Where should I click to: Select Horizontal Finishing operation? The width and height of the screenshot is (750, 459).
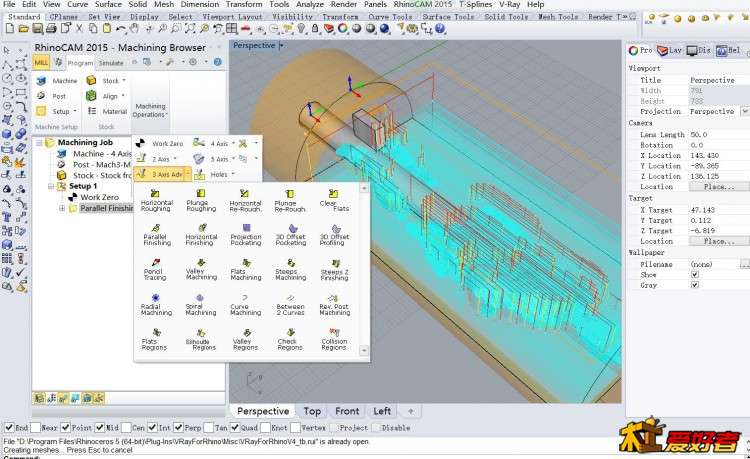coord(201,235)
